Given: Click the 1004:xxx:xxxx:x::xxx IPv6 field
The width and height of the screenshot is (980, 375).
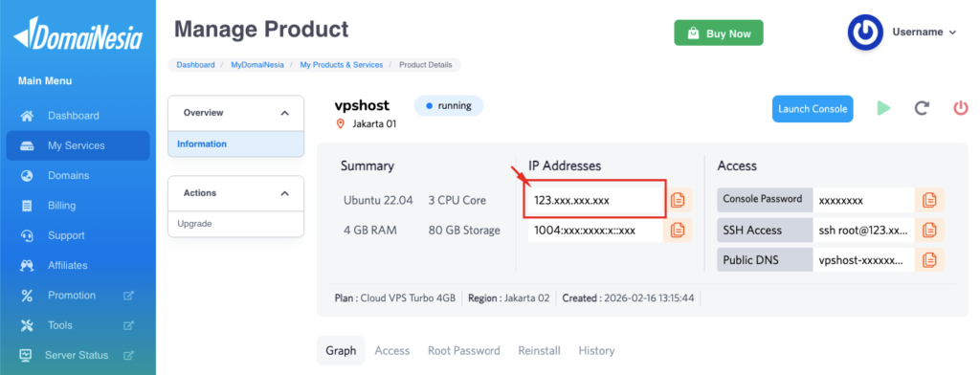Looking at the screenshot, I should [595, 230].
